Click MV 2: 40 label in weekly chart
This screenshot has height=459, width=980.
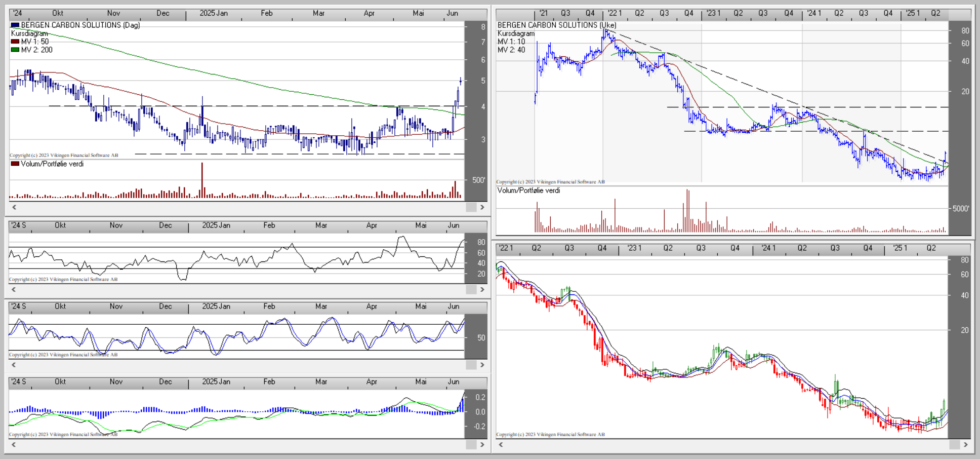(511, 50)
